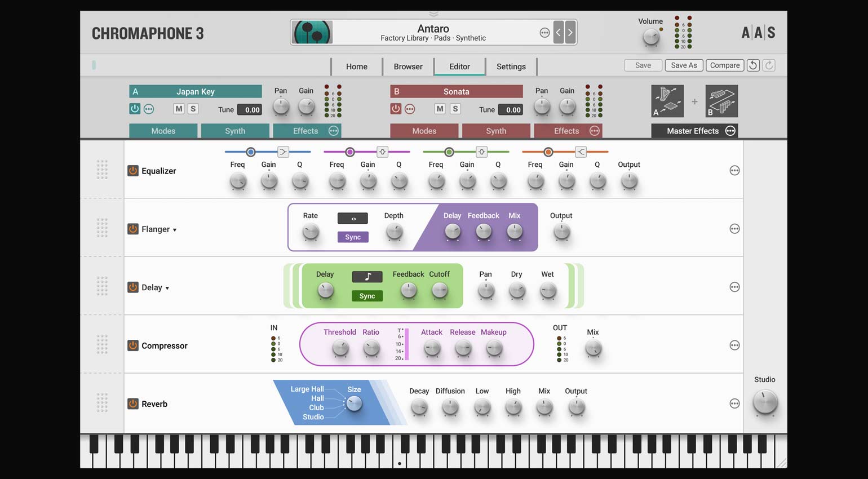
Task: Solo layer B with S button
Action: [455, 109]
